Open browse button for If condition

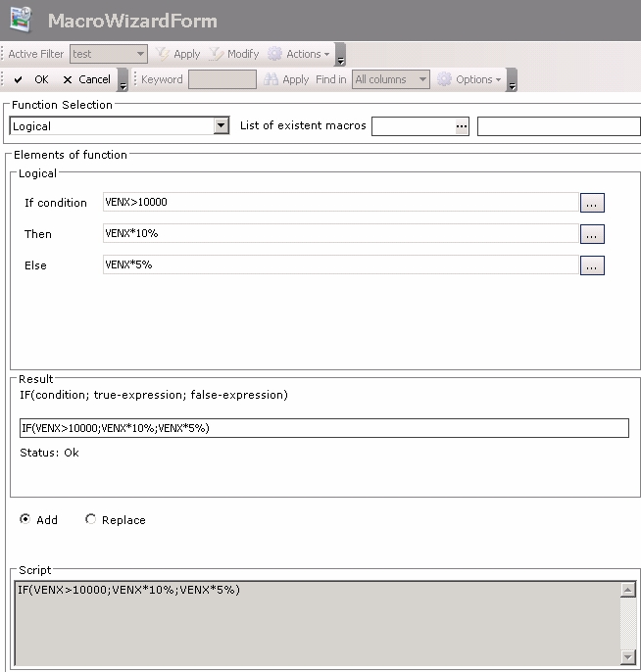(592, 203)
